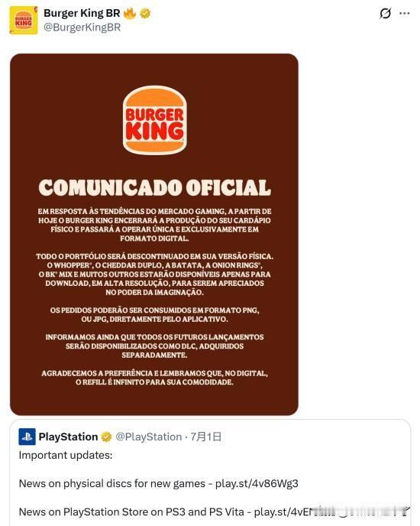The image size is (420, 526).
Task: Open the Comunicado Oficial image
Action: click(x=154, y=234)
